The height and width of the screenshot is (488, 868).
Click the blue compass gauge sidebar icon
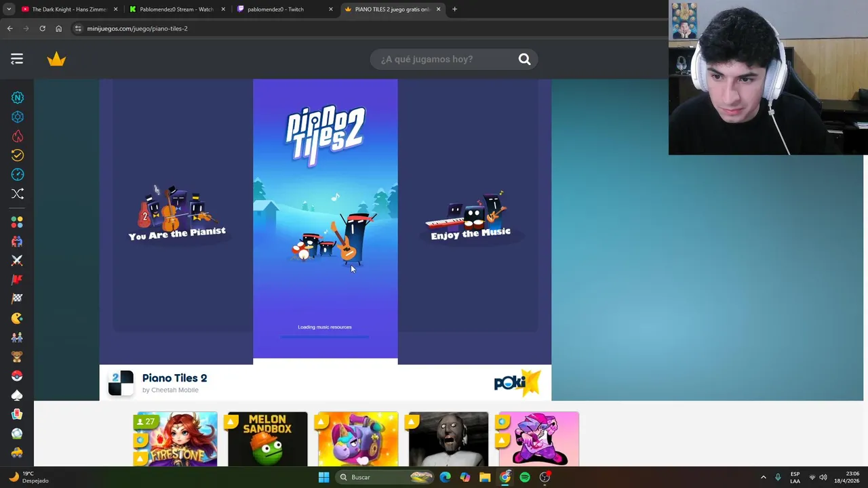point(18,174)
